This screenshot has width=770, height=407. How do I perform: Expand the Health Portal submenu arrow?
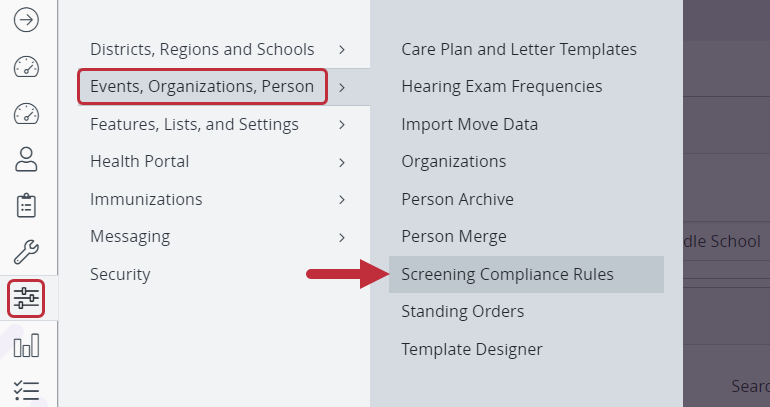[x=342, y=162]
